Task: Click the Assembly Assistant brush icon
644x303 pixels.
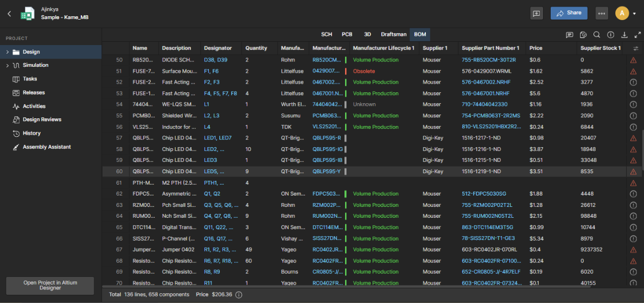Action: click(x=16, y=147)
